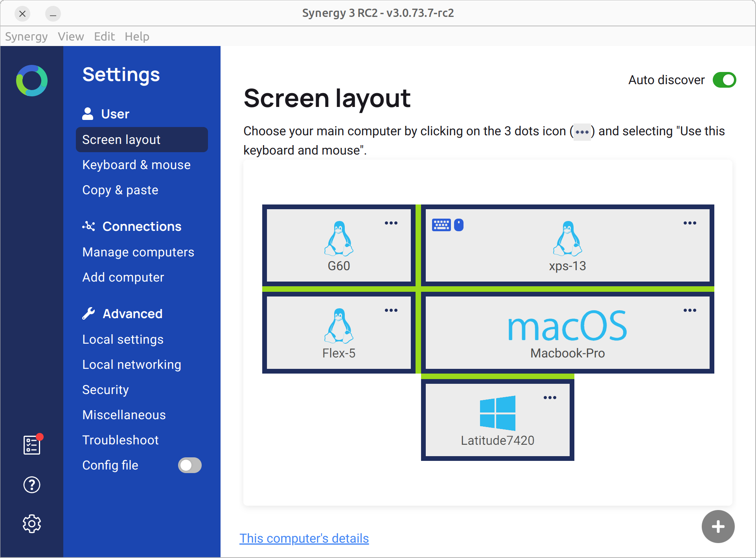Go to Copy & paste settings
This screenshot has height=558, width=756.
tap(120, 190)
